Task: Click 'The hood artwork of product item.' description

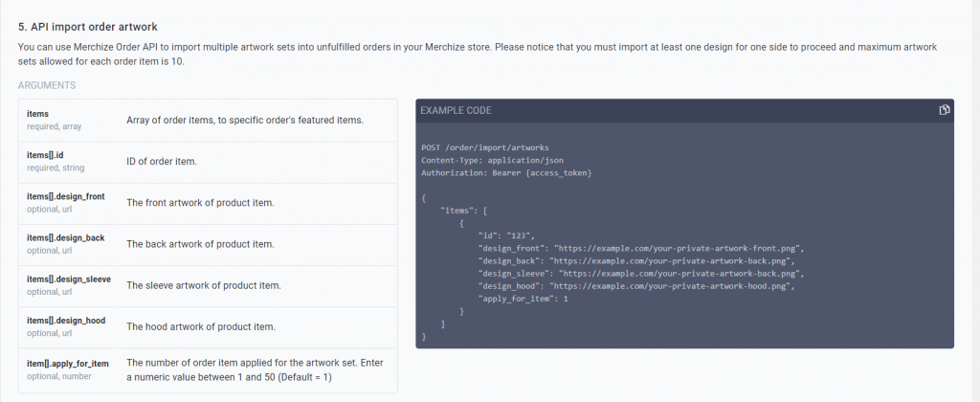Action: [201, 327]
